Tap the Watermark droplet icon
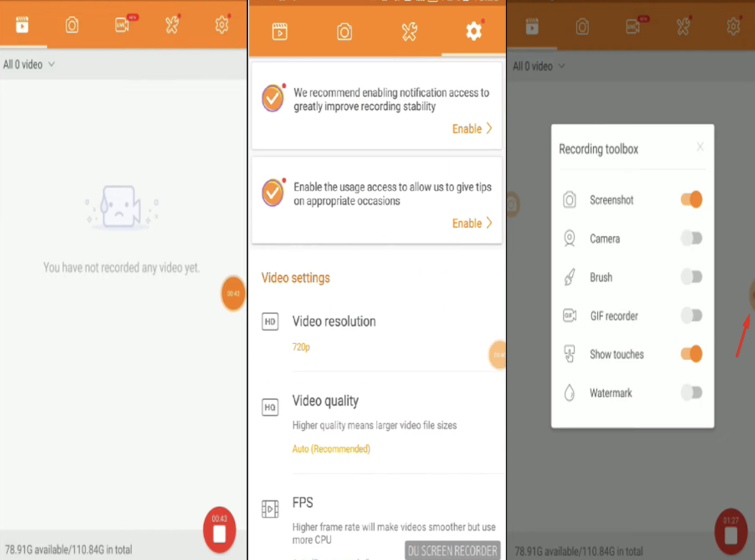The image size is (755, 560). [x=569, y=393]
